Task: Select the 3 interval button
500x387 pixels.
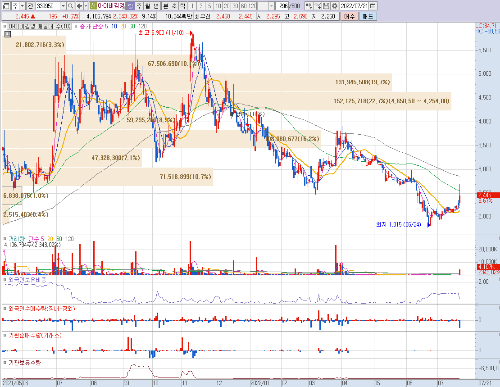Action: [201, 6]
